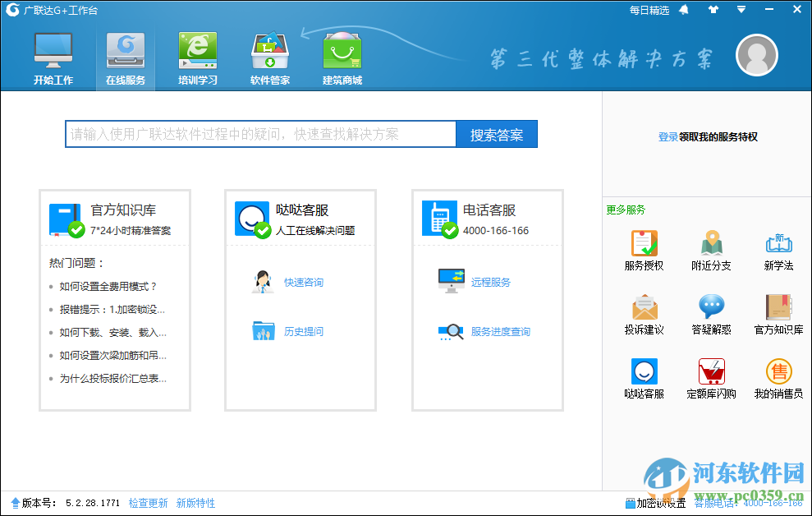Click the notification bell in the title bar

[x=685, y=10]
